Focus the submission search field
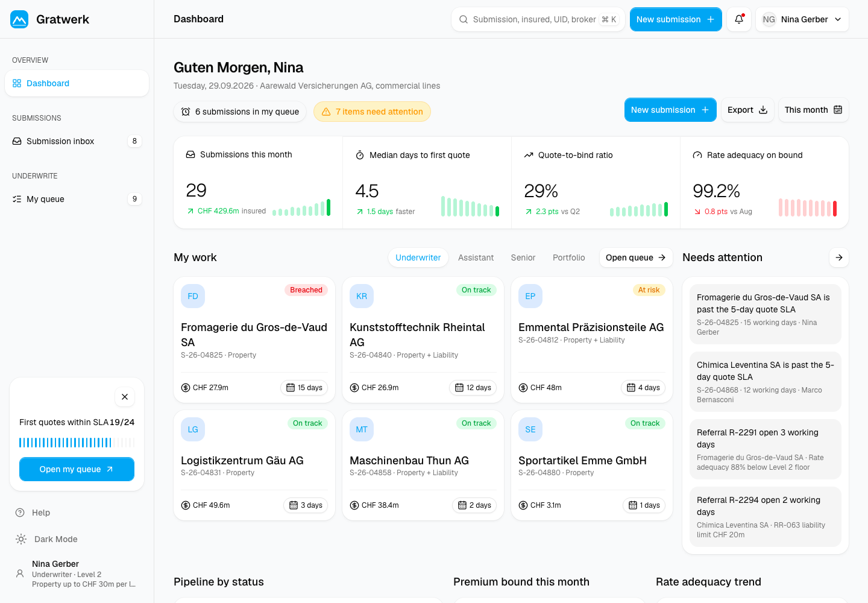This screenshot has height=603, width=868. click(538, 19)
